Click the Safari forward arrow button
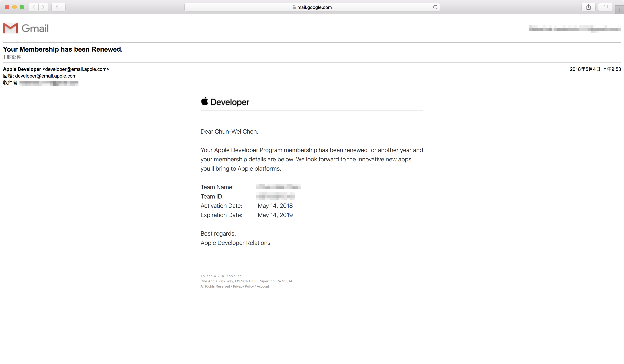Viewport: 624px width, 364px height. click(43, 7)
